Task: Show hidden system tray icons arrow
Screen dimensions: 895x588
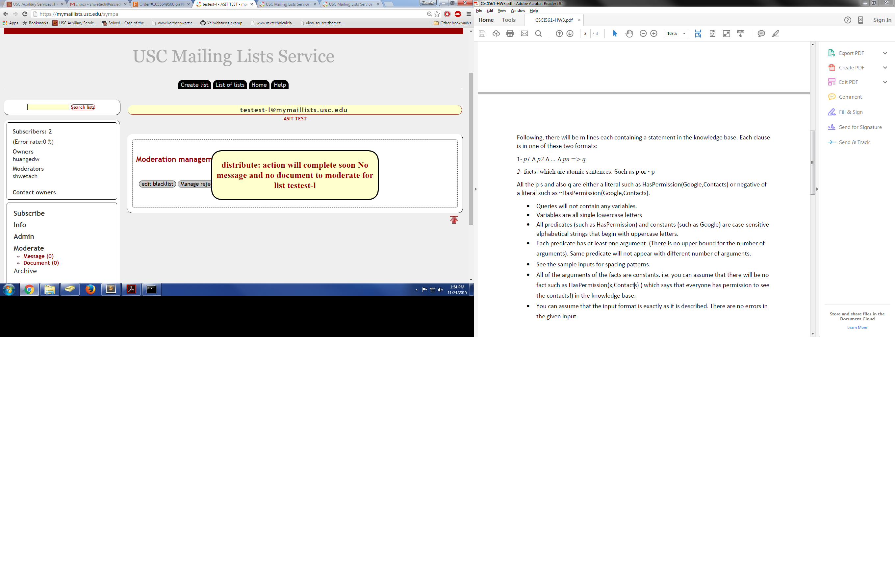Action: click(417, 290)
